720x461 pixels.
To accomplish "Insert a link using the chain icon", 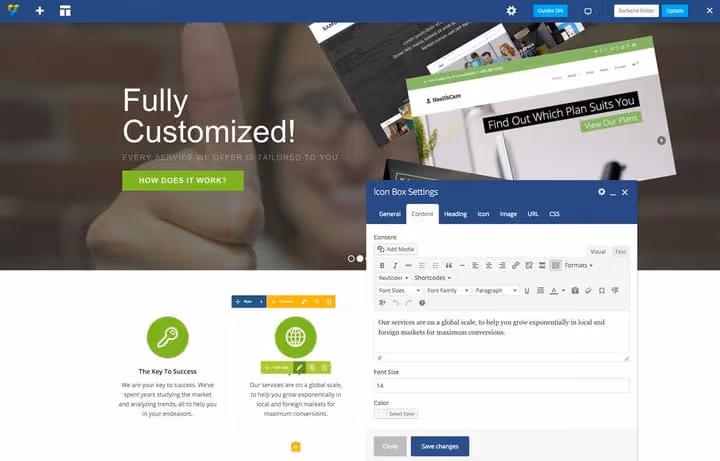I will coord(516,265).
